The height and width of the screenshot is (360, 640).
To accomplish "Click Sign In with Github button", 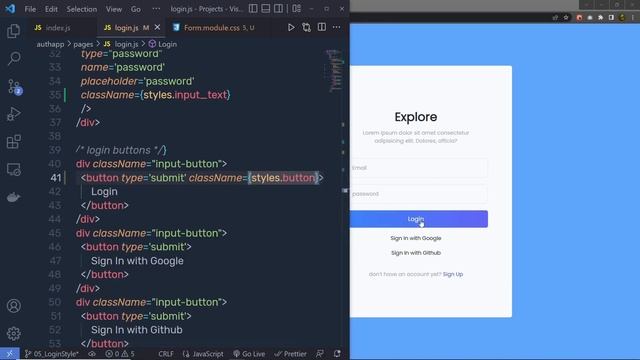I will pyautogui.click(x=416, y=253).
